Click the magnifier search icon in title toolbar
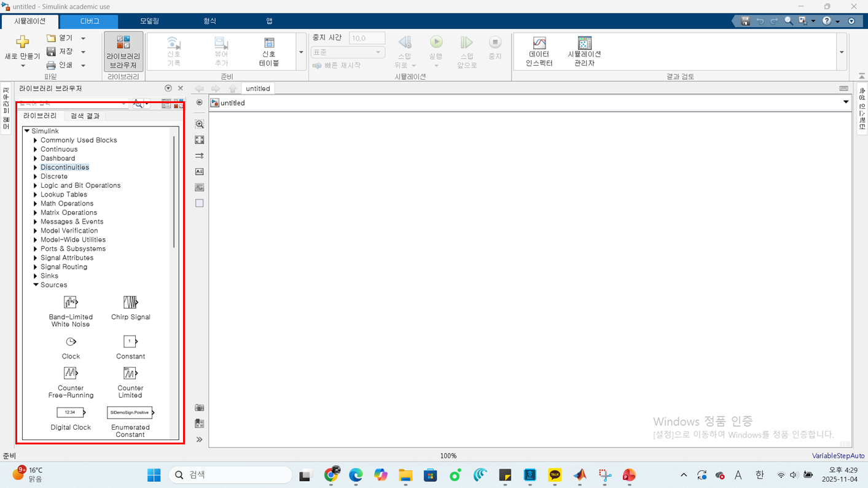The width and height of the screenshot is (868, 488). coord(789,21)
